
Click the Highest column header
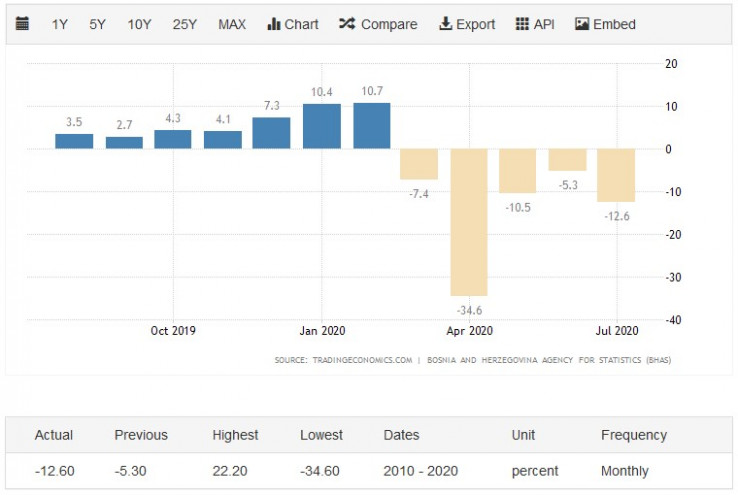[235, 435]
